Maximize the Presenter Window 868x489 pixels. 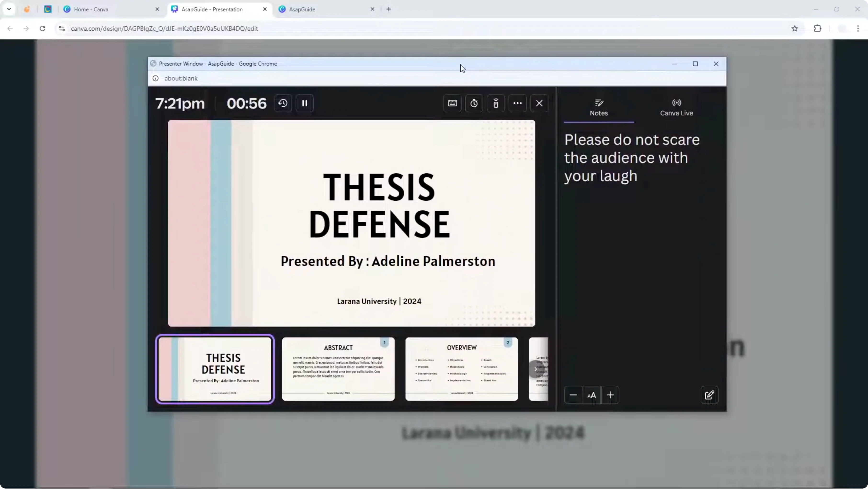(x=695, y=64)
